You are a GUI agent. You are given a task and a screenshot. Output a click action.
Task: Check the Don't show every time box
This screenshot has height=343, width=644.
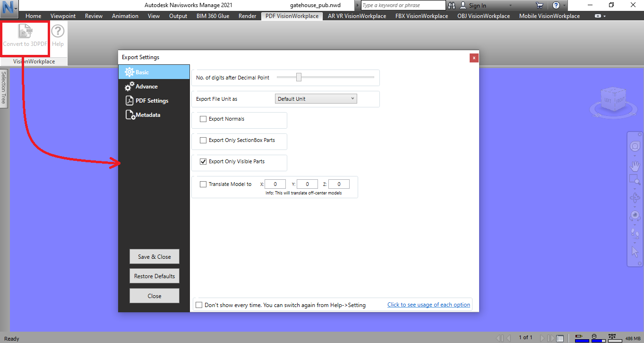coord(199,305)
